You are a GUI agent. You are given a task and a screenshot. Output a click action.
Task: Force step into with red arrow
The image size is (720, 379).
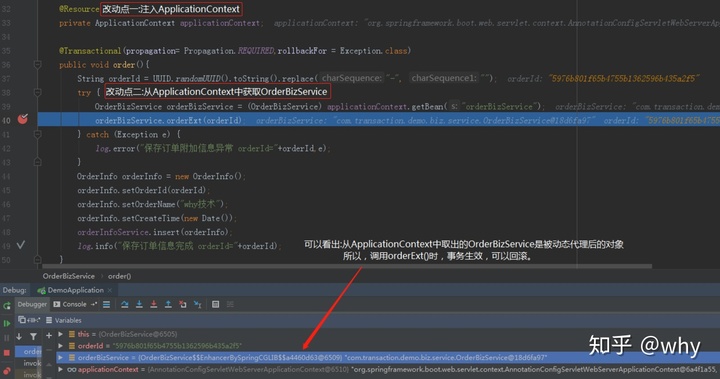[154, 304]
